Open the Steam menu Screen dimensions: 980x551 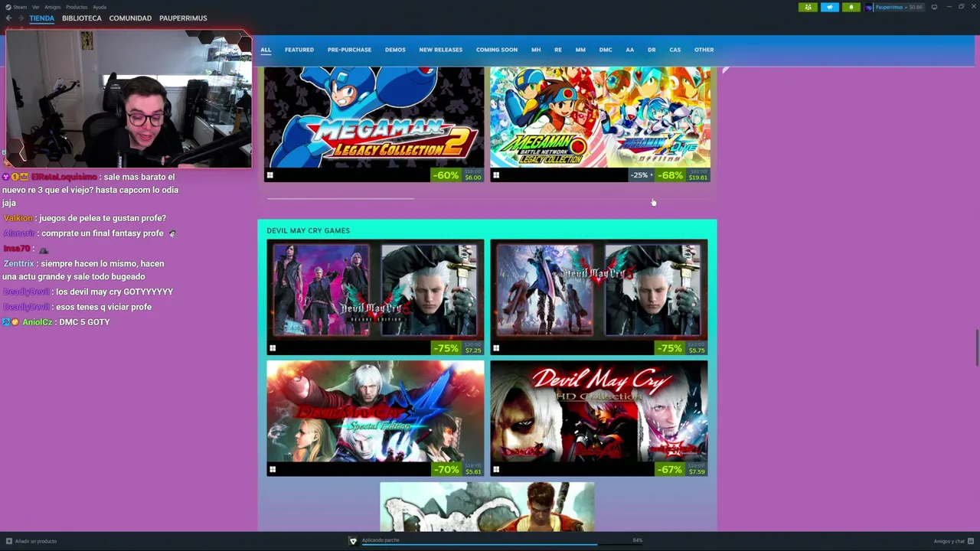coord(15,7)
